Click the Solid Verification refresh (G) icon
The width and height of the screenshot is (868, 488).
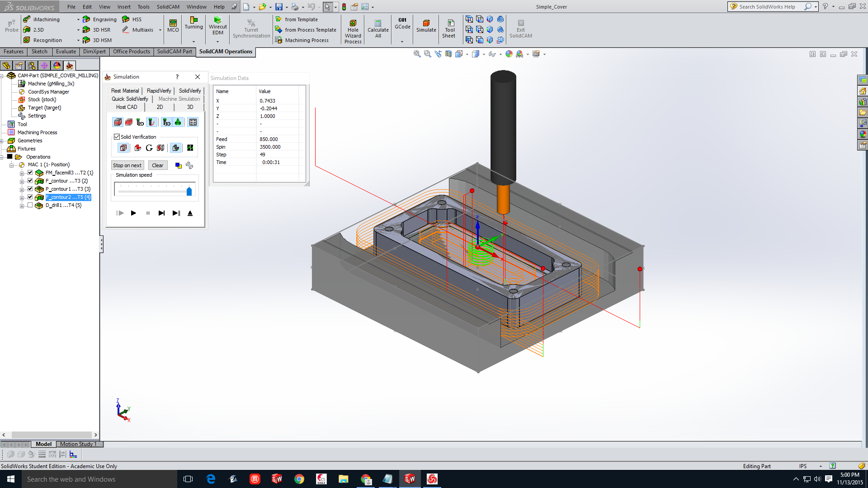[149, 148]
